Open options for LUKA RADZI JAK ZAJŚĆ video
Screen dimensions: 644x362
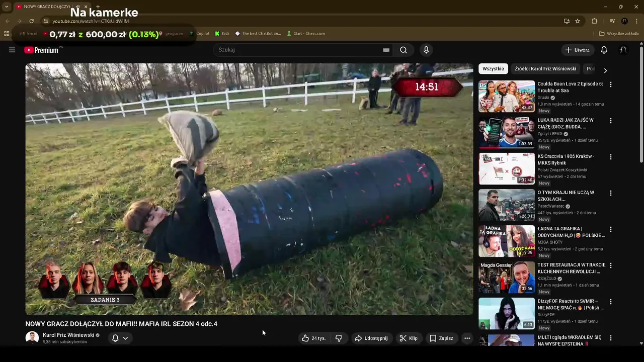pyautogui.click(x=611, y=121)
